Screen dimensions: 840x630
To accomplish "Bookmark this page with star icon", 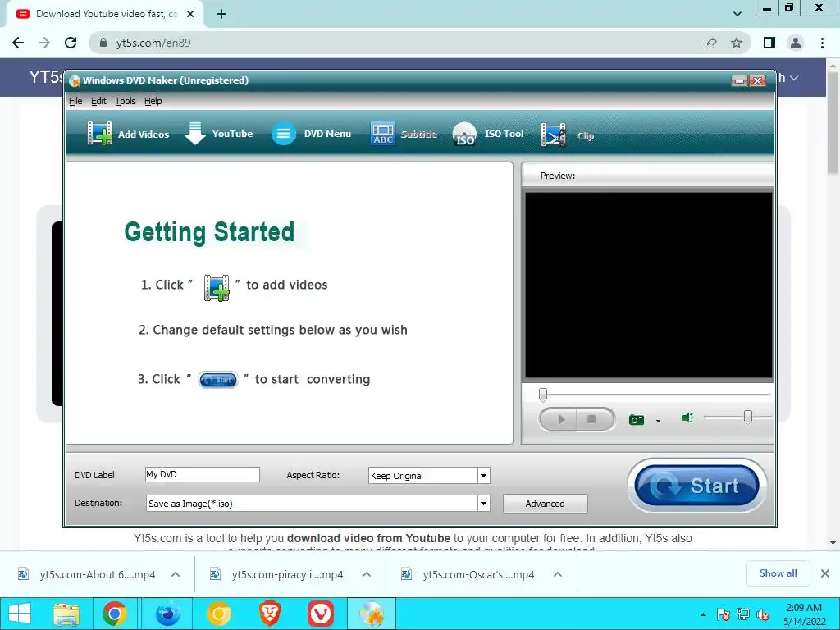I will click(x=737, y=43).
